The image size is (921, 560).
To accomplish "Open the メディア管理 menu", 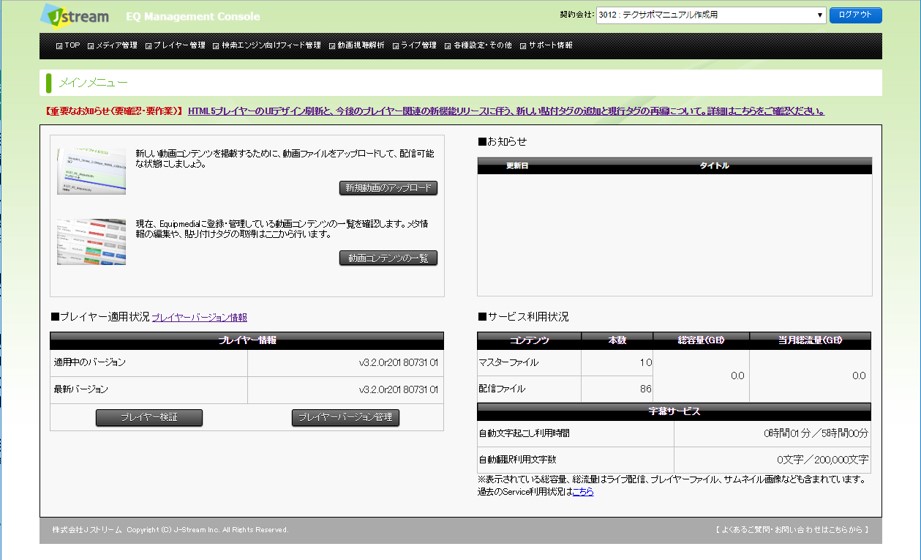I will pos(116,46).
